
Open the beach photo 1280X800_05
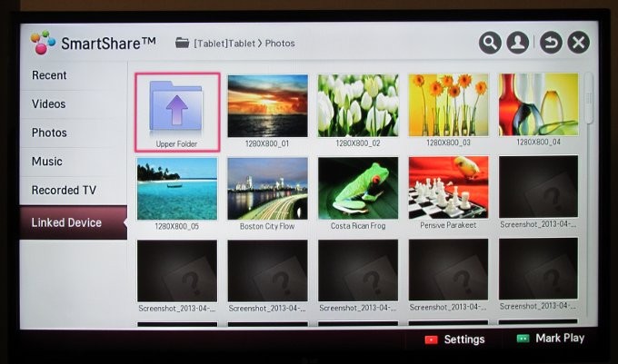click(177, 189)
